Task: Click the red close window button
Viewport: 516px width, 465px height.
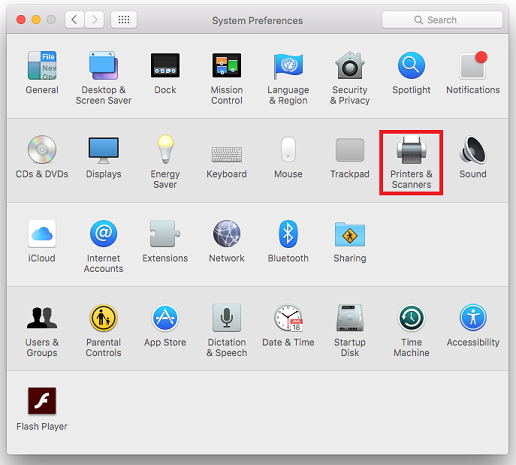Action: coord(21,20)
